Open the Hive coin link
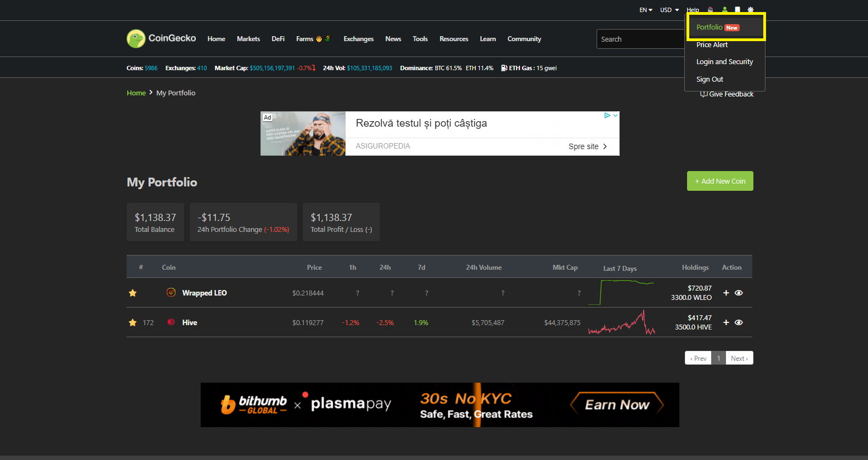868x460 pixels. coord(190,322)
